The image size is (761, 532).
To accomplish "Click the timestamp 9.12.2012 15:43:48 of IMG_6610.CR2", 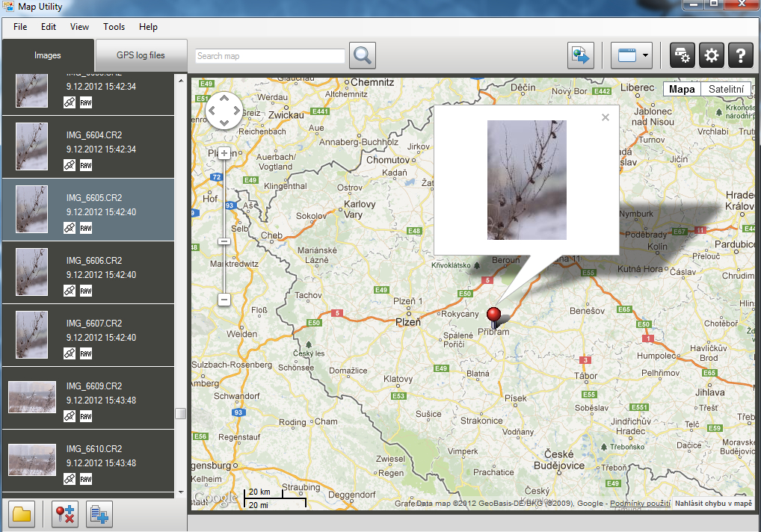I will point(101,463).
